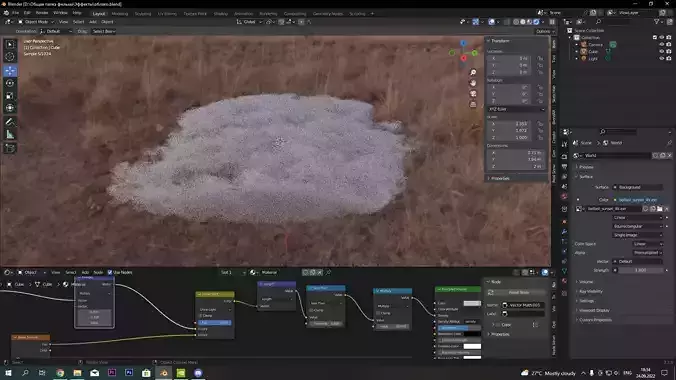Open Global transform orientation dropdown
Viewport: 676px width, 380px height.
[249, 22]
